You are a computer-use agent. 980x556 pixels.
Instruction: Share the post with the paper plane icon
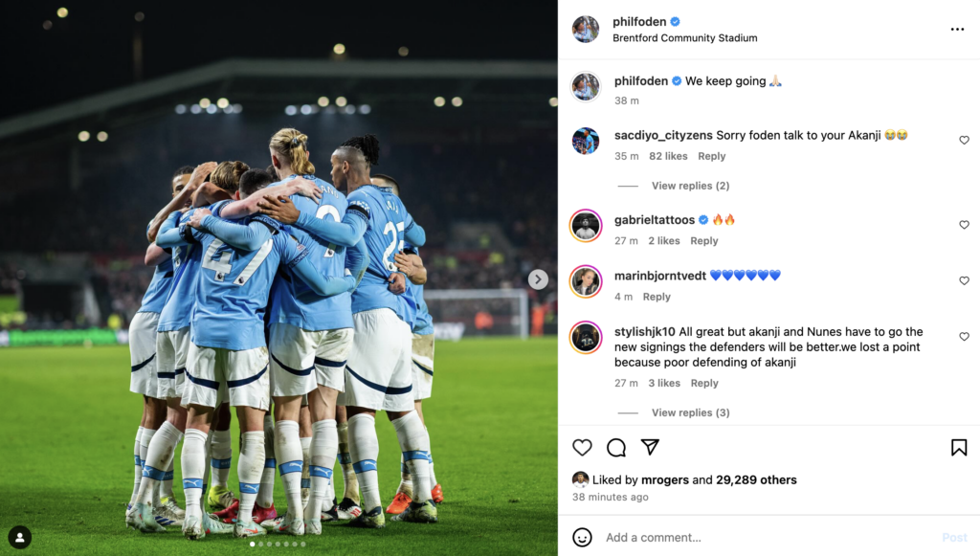[x=650, y=447]
